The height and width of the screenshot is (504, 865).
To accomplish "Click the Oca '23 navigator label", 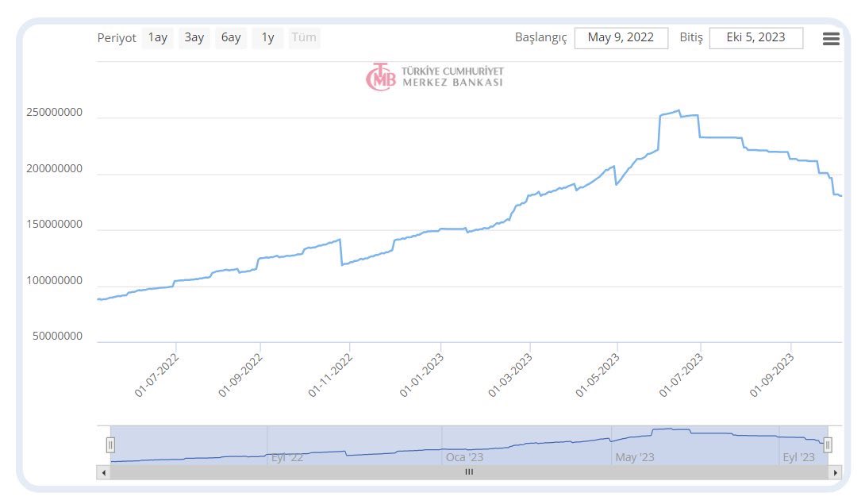I will (464, 457).
